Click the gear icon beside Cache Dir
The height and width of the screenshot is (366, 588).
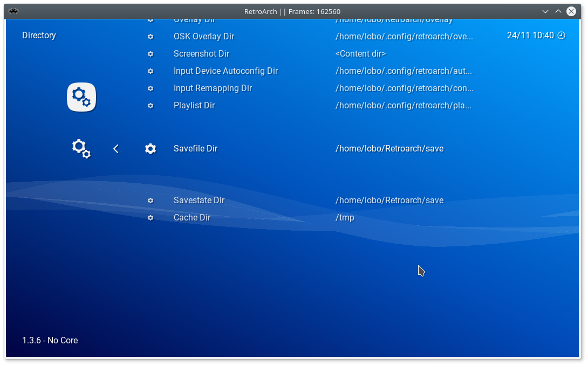tap(151, 218)
